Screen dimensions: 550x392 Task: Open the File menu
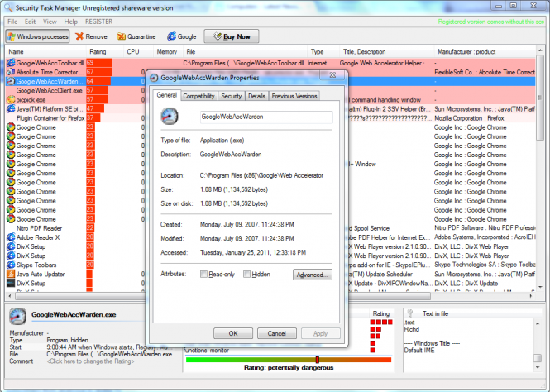click(x=12, y=22)
